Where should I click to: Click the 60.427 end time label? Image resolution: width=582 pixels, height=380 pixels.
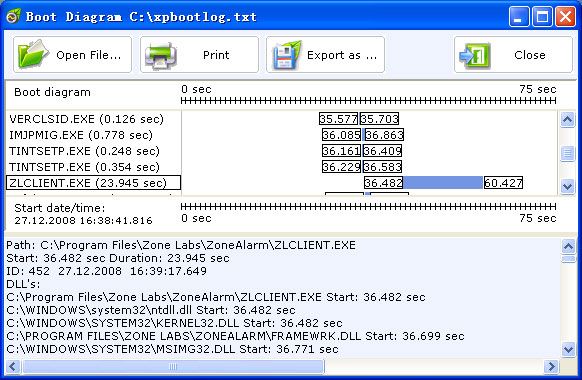coord(503,183)
